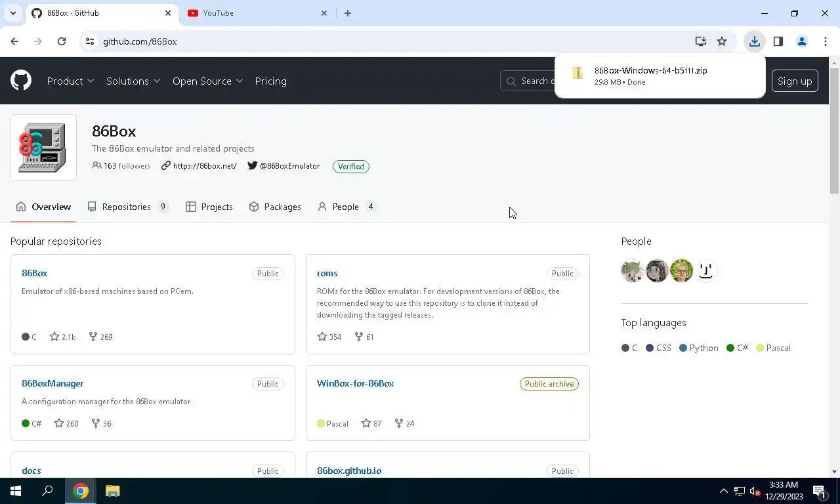Click the Sign up button
840x504 pixels.
[795, 81]
